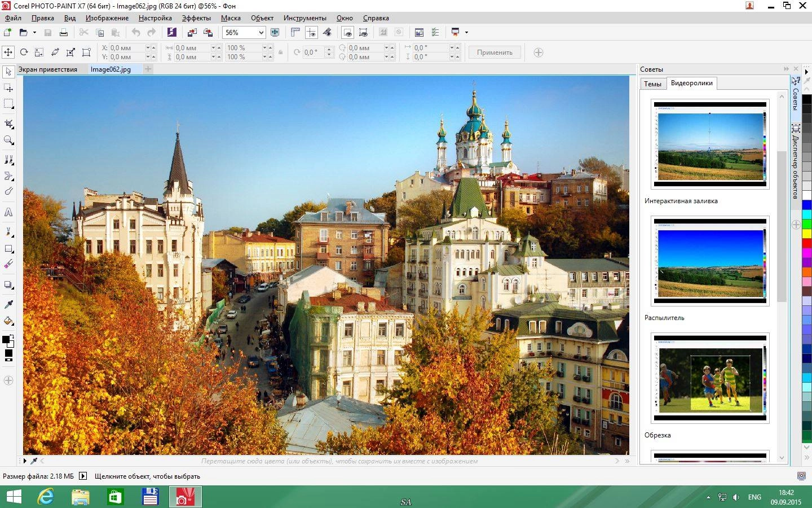
Task: Select the Crop tool in toolbox
Action: 8,124
